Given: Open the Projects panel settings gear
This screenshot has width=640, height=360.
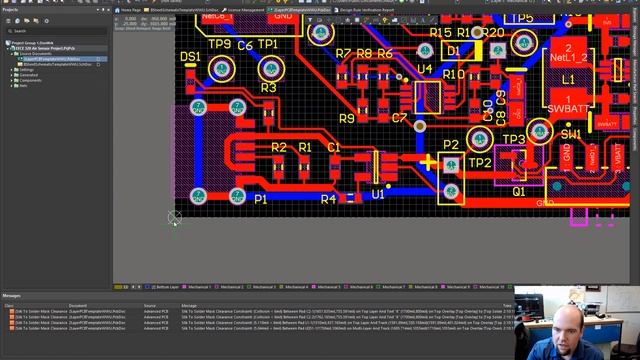Looking at the screenshot, I should 47,21.
